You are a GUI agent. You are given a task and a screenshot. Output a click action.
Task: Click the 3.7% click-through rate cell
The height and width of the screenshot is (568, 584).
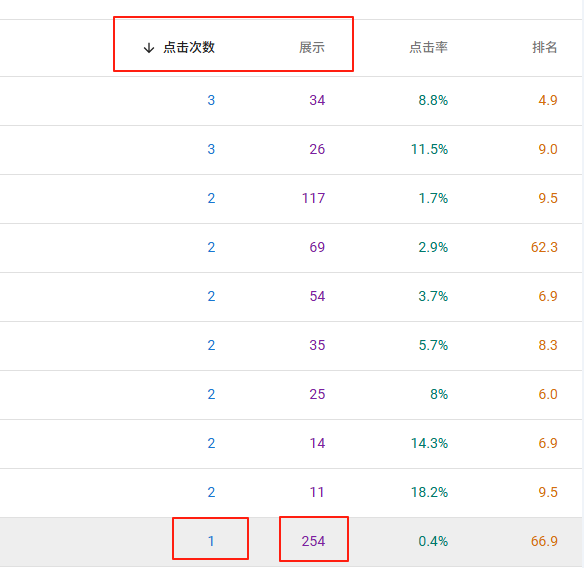433,296
